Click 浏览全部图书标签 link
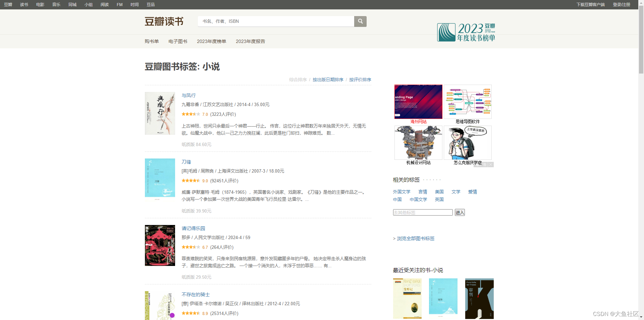 [416, 238]
